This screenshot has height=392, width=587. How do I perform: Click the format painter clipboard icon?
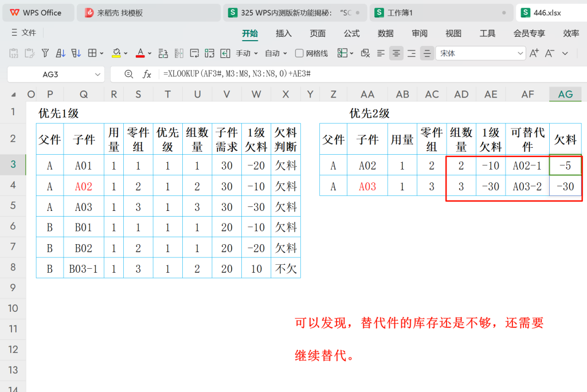click(30, 53)
